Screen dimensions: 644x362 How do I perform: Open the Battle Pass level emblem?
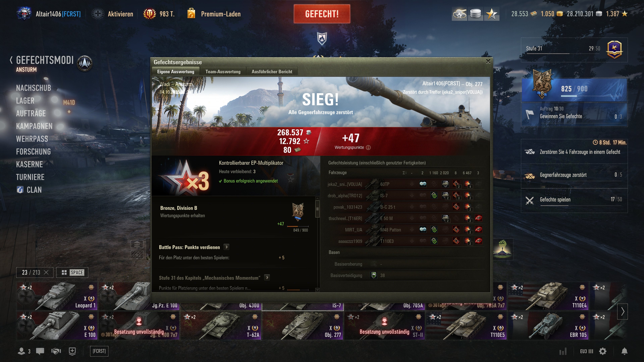point(614,49)
